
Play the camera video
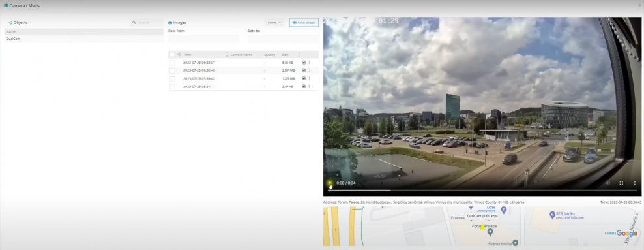point(330,183)
